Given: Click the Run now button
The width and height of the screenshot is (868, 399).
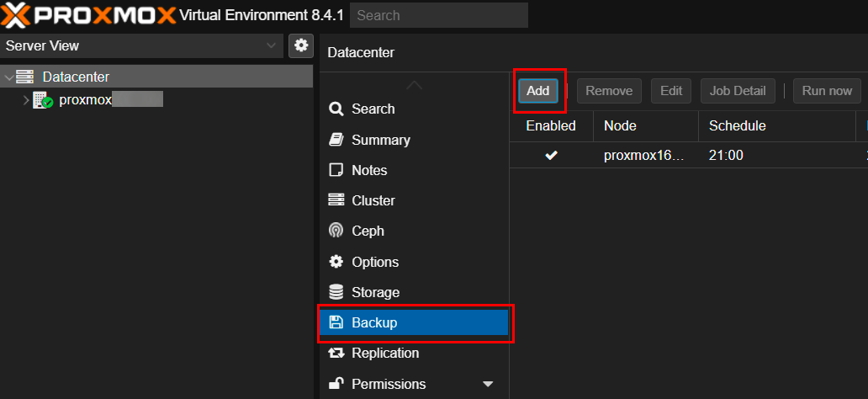Looking at the screenshot, I should 827,91.
